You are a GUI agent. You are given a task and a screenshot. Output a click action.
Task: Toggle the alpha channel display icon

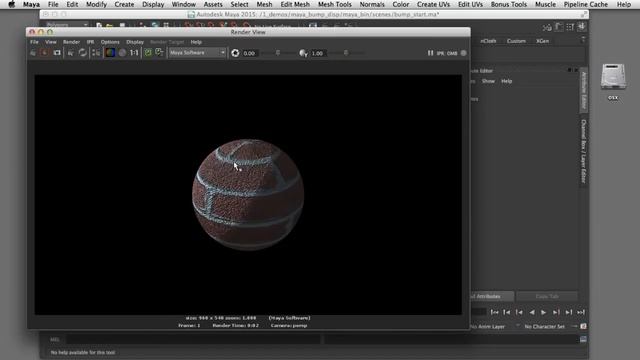pos(122,53)
